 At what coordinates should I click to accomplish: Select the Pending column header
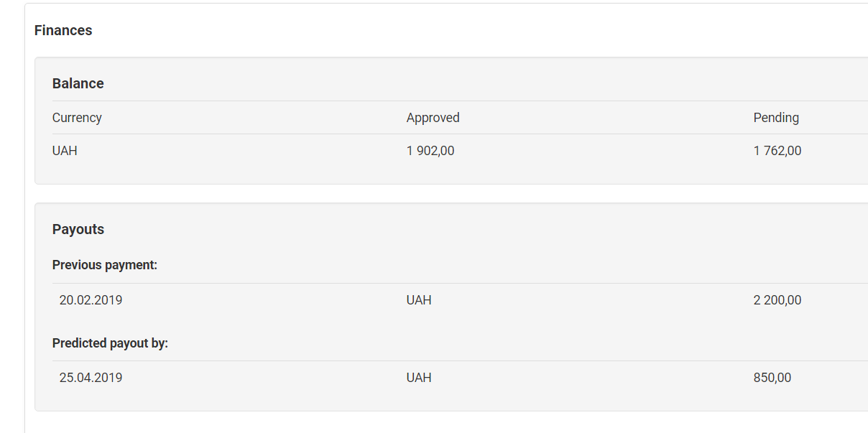[x=776, y=118]
